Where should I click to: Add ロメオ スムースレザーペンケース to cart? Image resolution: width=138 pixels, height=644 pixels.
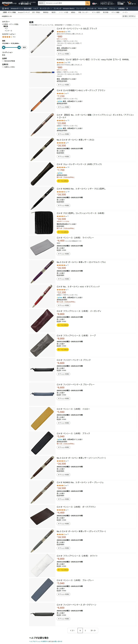pos(63,181)
